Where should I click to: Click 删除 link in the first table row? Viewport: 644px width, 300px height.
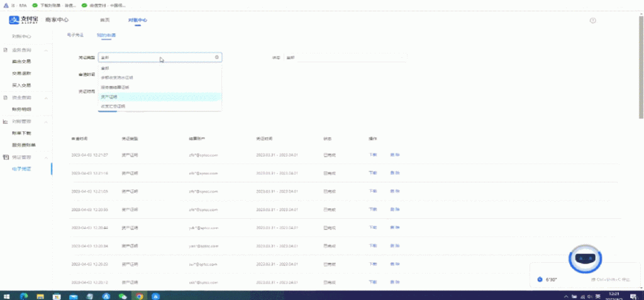click(395, 155)
